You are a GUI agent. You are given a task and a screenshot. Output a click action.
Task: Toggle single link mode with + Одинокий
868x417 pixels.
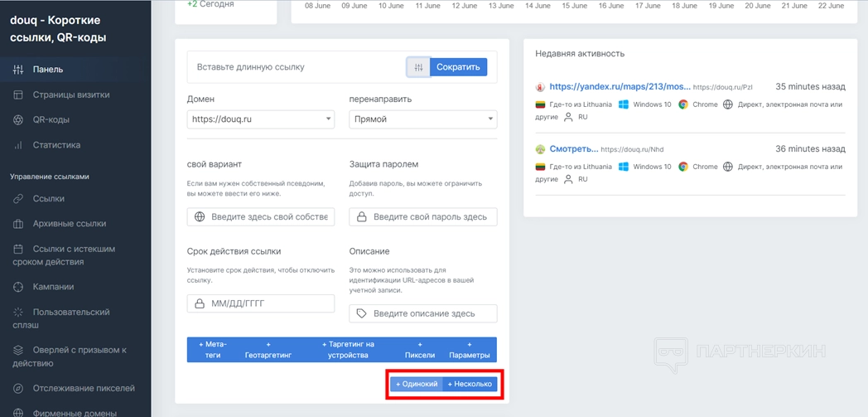[x=416, y=384]
